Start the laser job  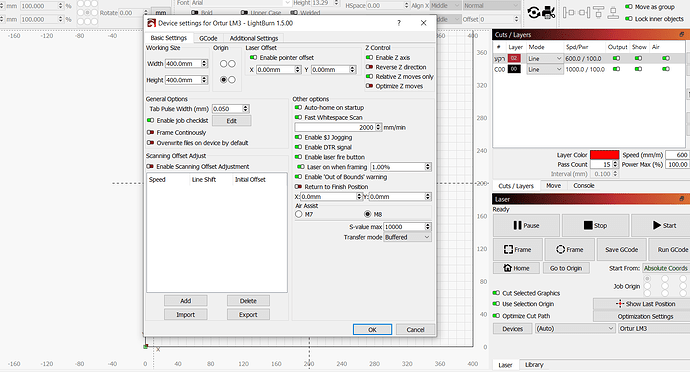(x=661, y=225)
